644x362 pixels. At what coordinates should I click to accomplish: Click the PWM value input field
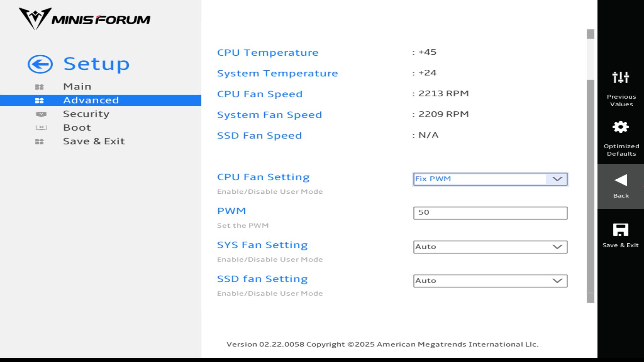[x=490, y=213]
